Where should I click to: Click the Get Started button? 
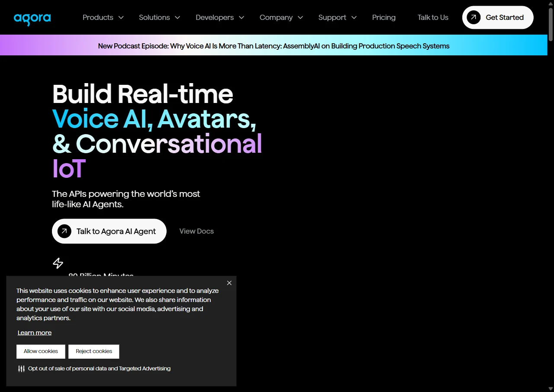pyautogui.click(x=498, y=17)
